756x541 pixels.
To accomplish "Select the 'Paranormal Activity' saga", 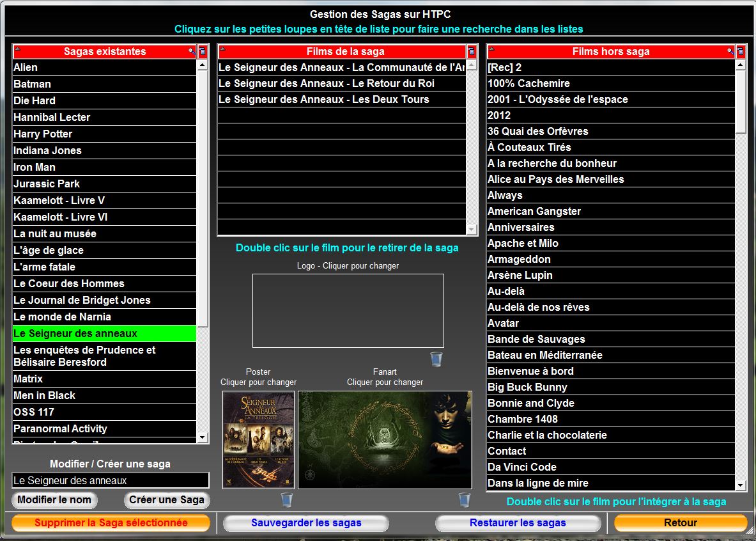I will pos(105,428).
